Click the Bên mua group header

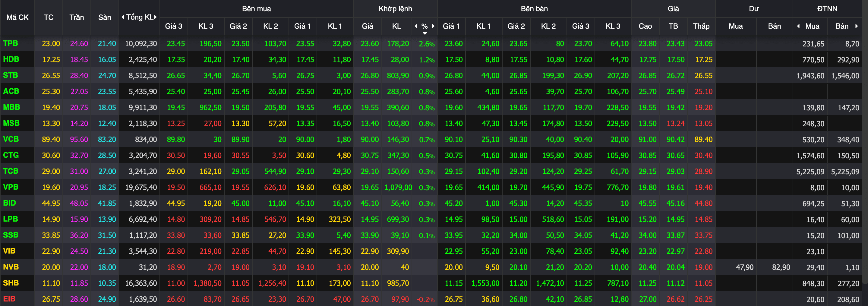[x=257, y=9]
